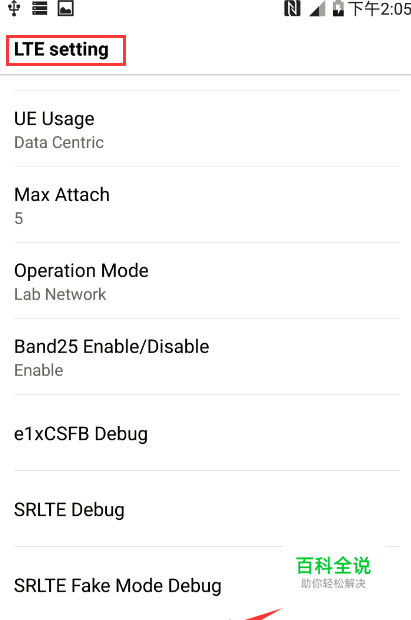The image size is (411, 620).
Task: Tap the Enable value under Band25
Action: click(39, 370)
